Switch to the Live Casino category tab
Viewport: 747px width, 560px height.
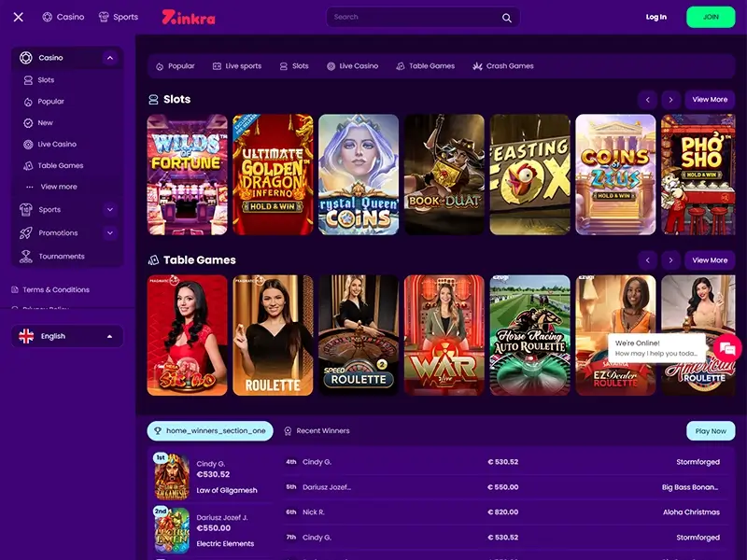[353, 66]
